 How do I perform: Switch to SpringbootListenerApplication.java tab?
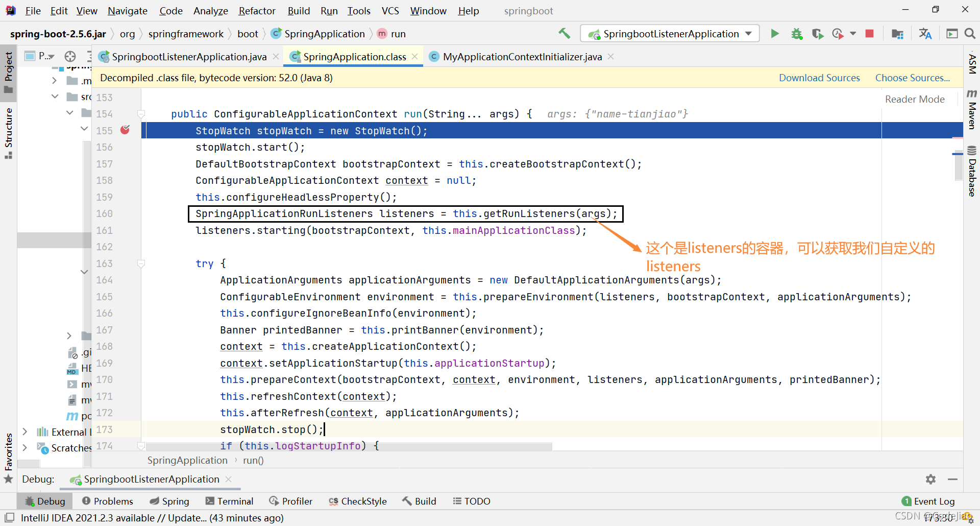[189, 57]
